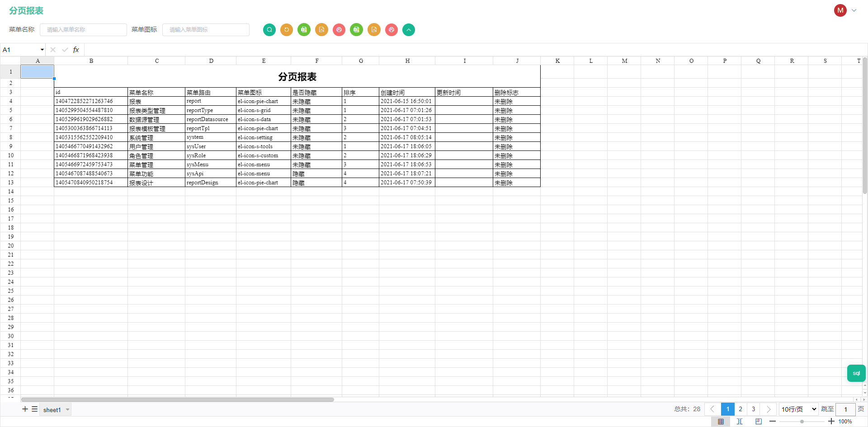This screenshot has width=868, height=427.
Task: Select column M header
Action: click(624, 61)
